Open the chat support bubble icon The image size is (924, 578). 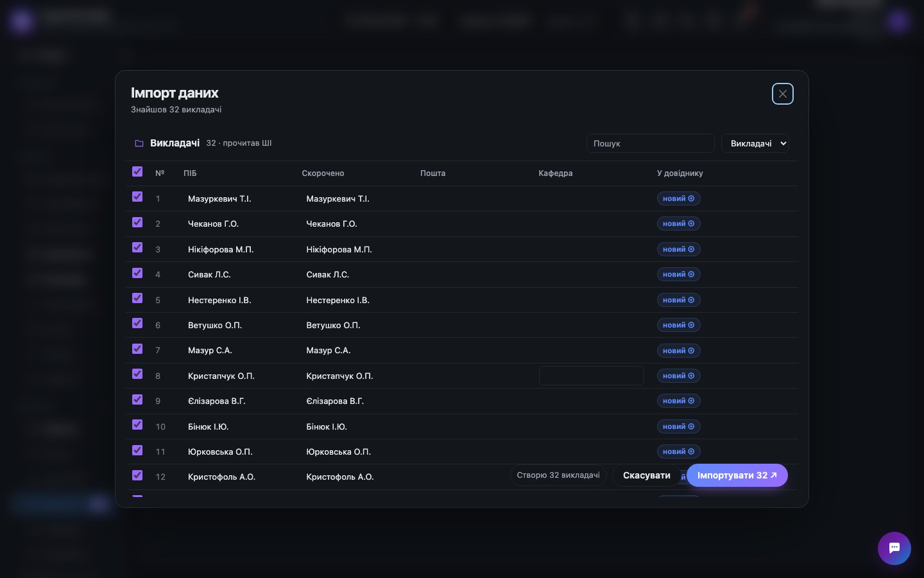point(894,548)
